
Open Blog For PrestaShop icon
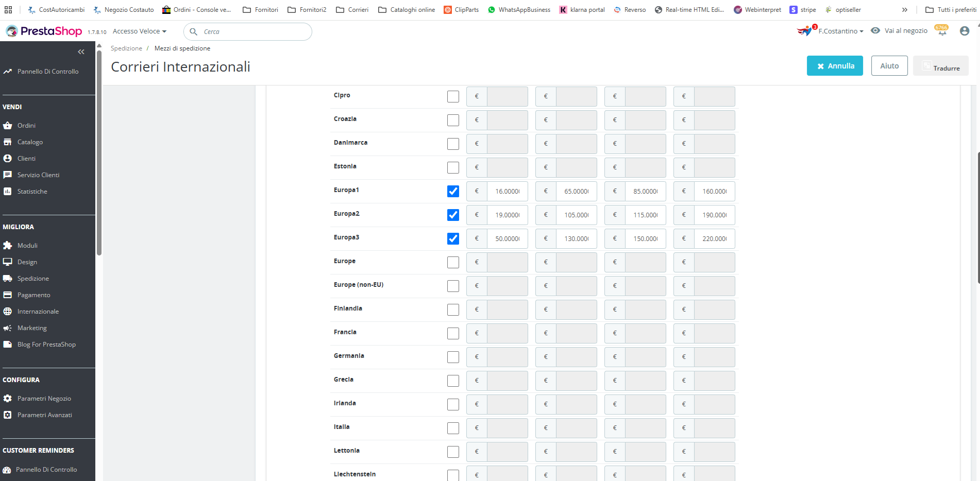tap(7, 345)
